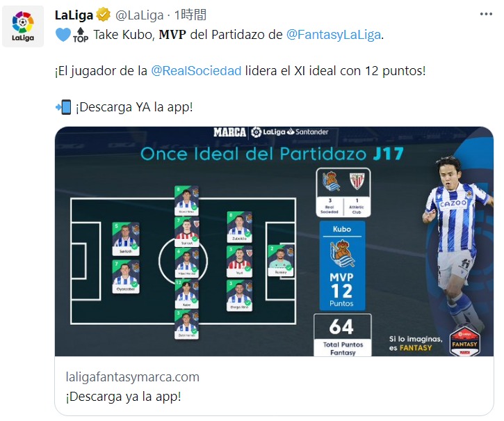Image resolution: width=504 pixels, height=421 pixels.
Task: Open the tweet timestamp 1時間
Action: coord(190,15)
